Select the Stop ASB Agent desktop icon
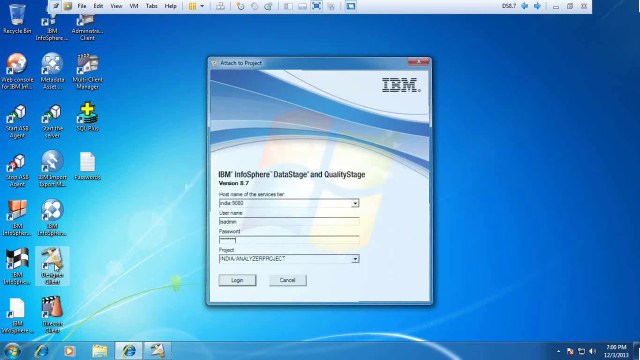The height and width of the screenshot is (360, 640). [x=17, y=170]
